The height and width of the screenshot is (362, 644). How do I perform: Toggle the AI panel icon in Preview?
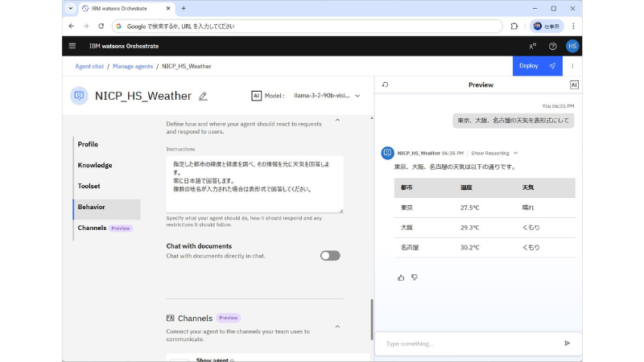pyautogui.click(x=574, y=84)
